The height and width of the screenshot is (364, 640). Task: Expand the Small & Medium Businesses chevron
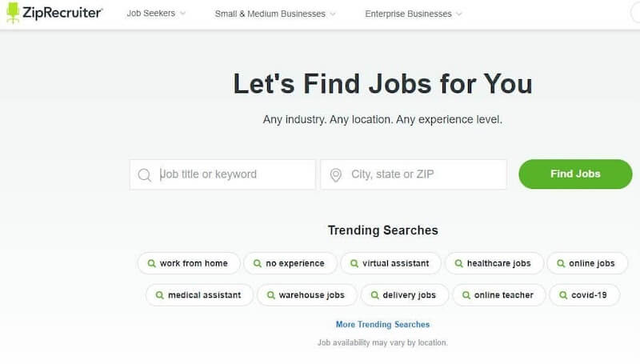tap(333, 14)
